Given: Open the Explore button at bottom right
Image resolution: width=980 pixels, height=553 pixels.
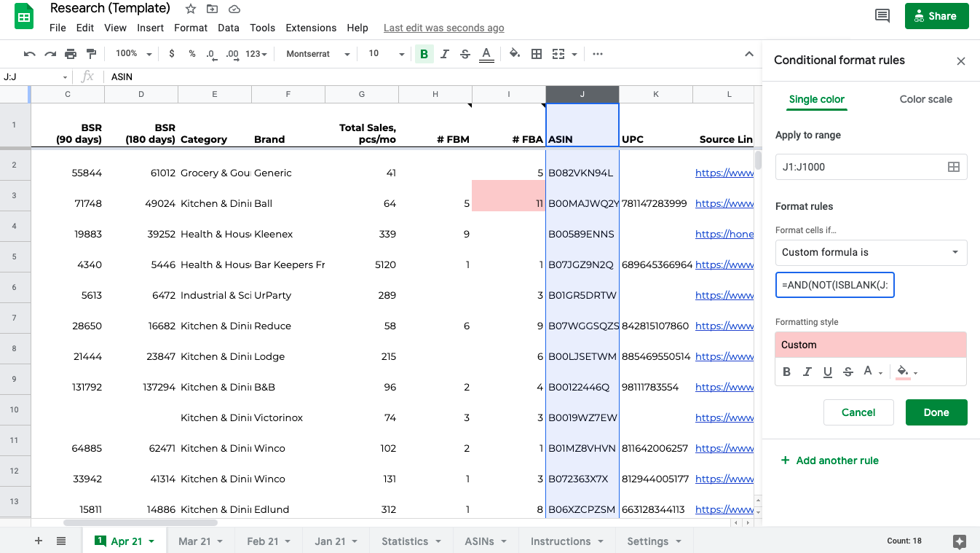Looking at the screenshot, I should click(960, 541).
